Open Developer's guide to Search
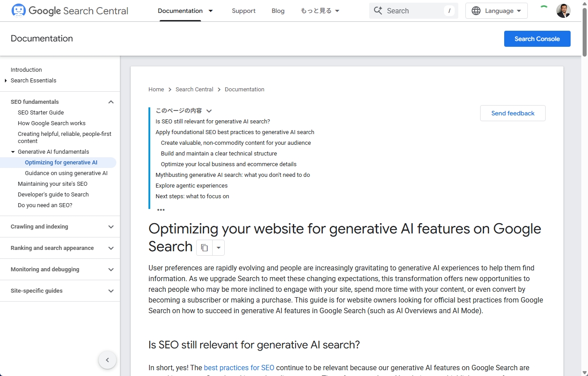 pos(53,195)
